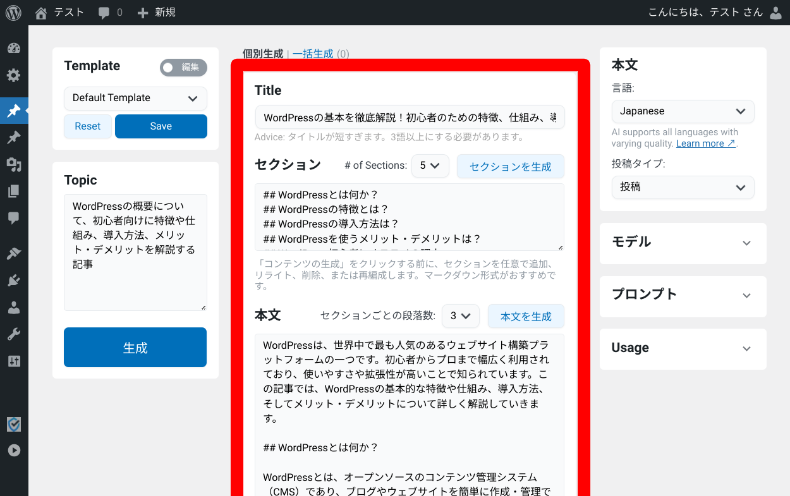Click the 本文を生成 button

point(526,317)
